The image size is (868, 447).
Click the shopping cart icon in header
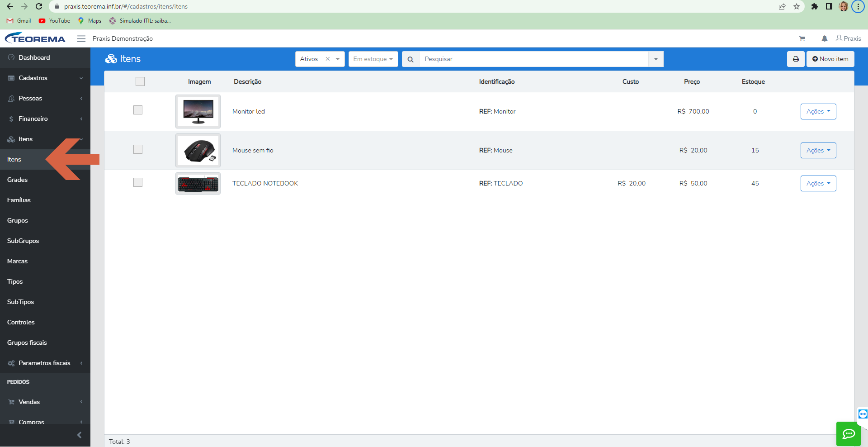tap(802, 39)
